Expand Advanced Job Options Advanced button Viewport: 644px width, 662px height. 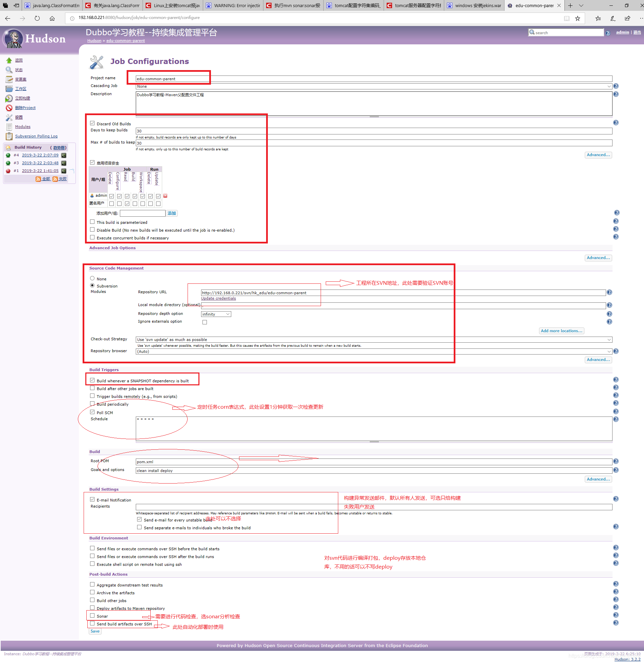point(598,258)
